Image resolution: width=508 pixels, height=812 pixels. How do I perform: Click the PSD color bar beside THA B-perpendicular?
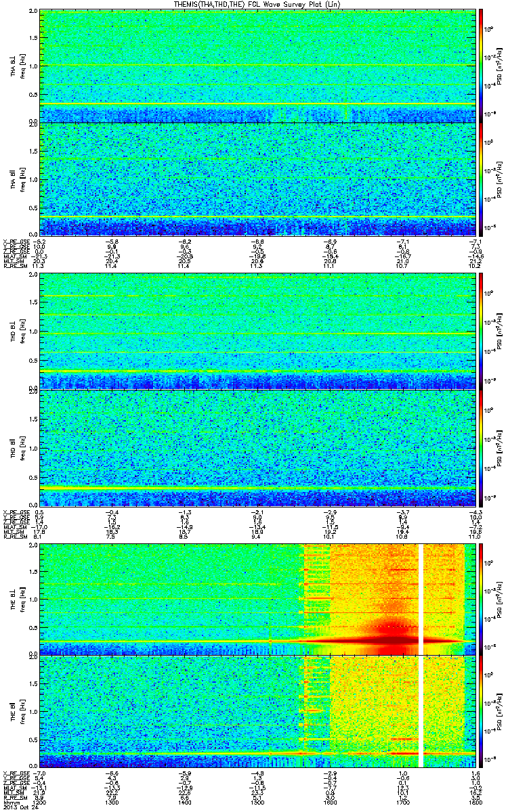(481, 66)
